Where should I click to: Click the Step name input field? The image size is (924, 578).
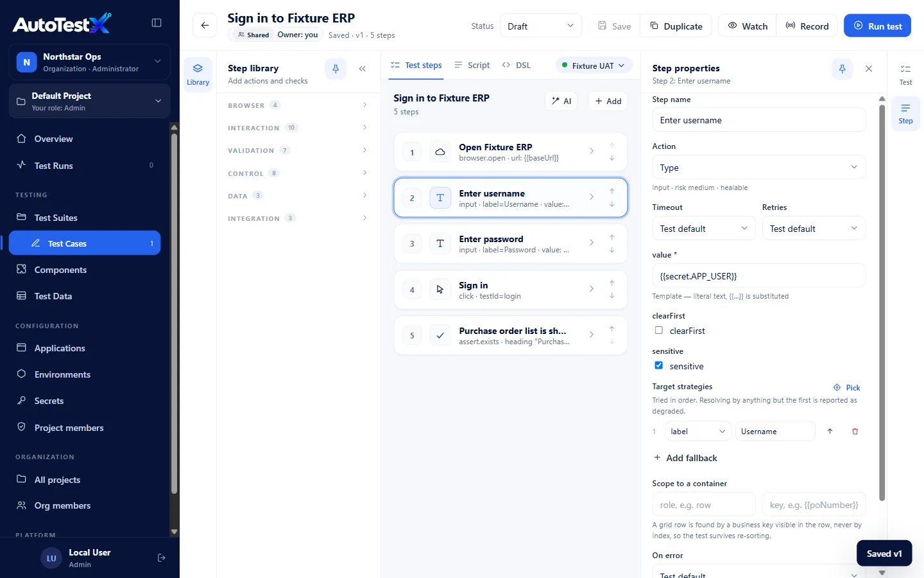(758, 120)
